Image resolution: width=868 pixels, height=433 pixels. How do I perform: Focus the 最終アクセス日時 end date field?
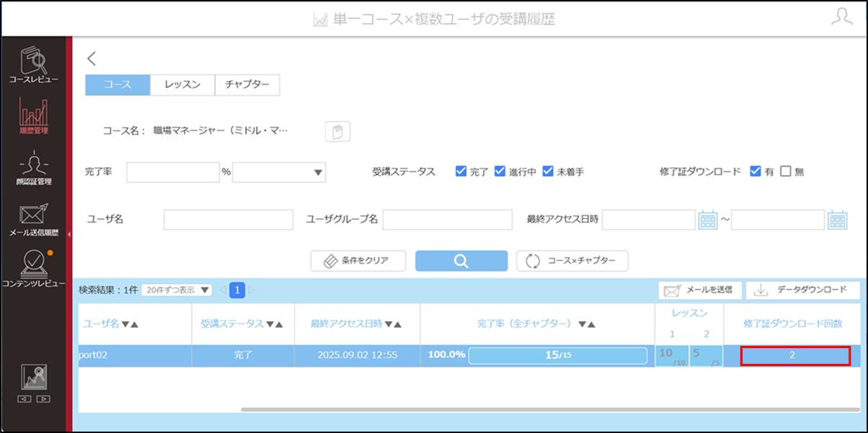click(x=778, y=220)
